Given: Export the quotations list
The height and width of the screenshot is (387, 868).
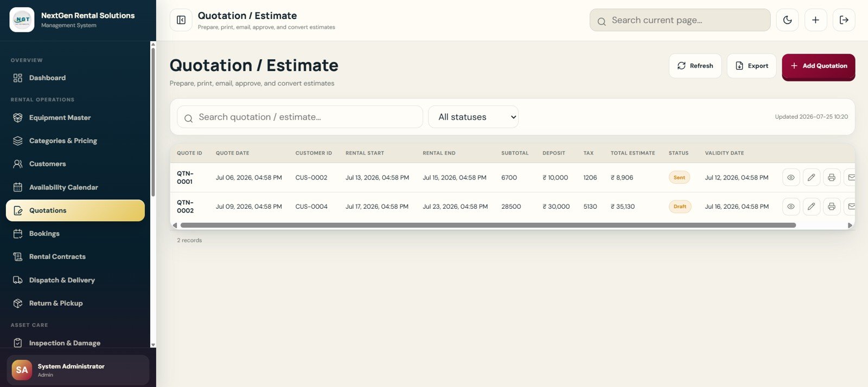Looking at the screenshot, I should coord(751,66).
